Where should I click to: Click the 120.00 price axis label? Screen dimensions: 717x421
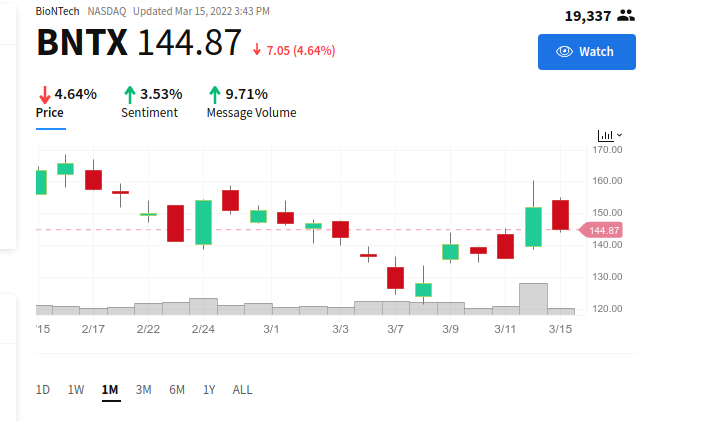tap(607, 309)
